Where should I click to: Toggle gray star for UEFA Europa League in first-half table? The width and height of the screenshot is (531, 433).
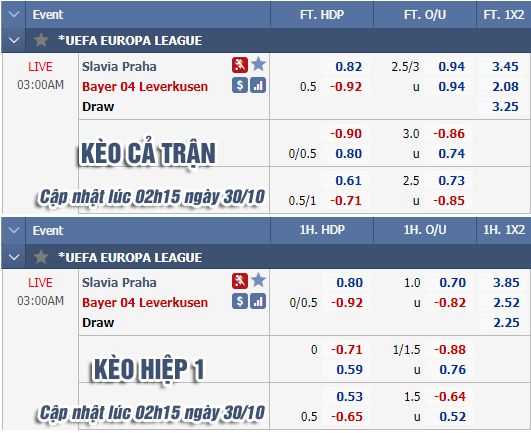pyautogui.click(x=41, y=257)
